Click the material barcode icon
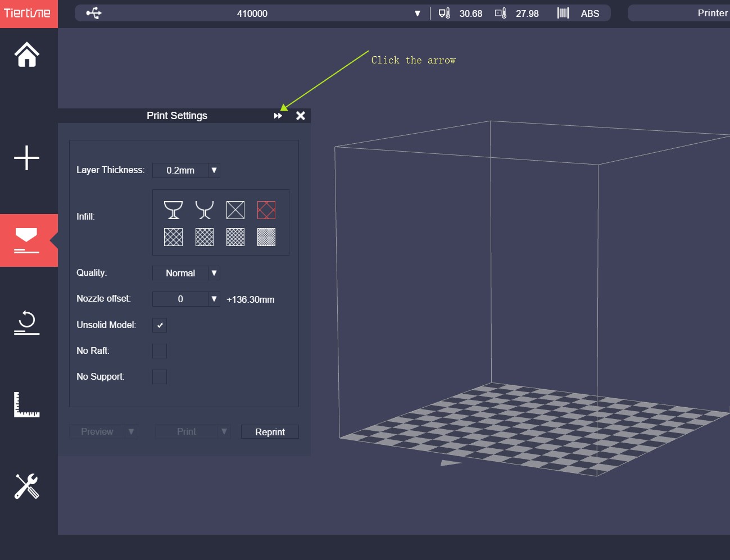Viewport: 730px width, 560px height. pos(563,13)
